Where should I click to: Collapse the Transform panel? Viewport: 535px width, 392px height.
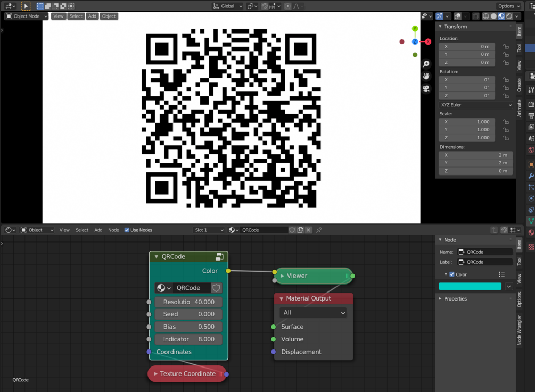pyautogui.click(x=440, y=26)
